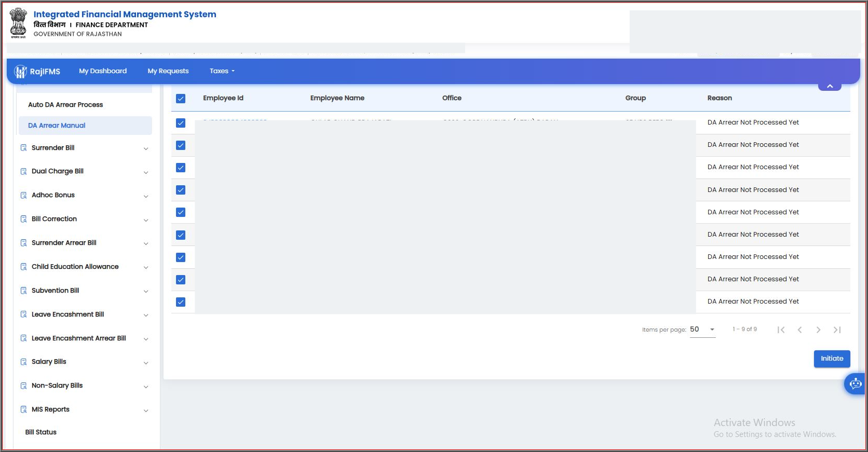Click the Dual Charge Bill document icon
868x452 pixels.
[23, 171]
